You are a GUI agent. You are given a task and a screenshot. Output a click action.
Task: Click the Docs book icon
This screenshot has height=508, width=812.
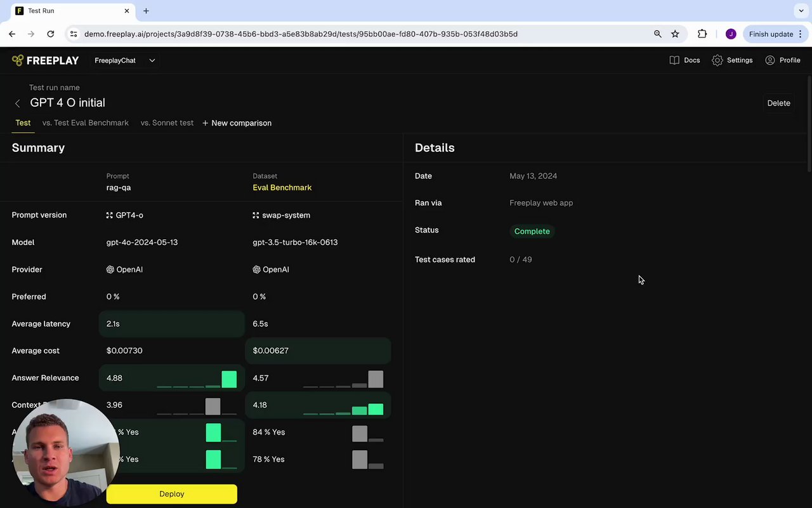coord(674,60)
